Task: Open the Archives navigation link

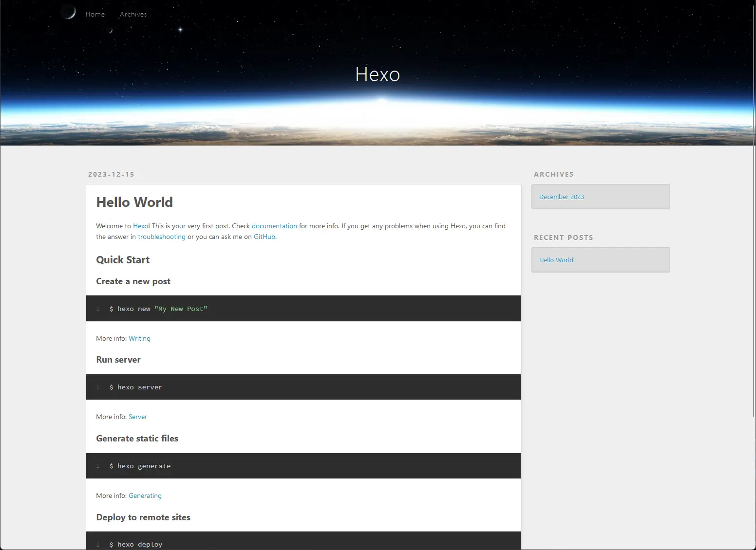Action: click(133, 14)
